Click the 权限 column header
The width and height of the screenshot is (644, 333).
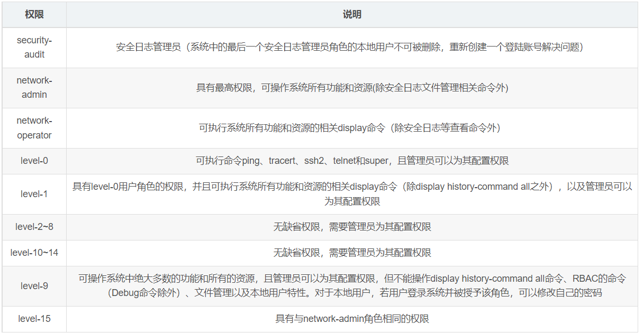(x=34, y=15)
